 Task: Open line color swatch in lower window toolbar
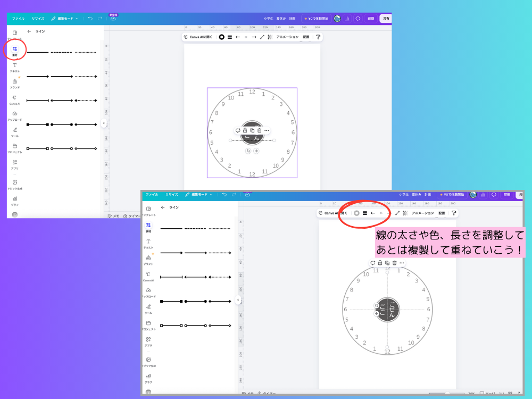(356, 213)
